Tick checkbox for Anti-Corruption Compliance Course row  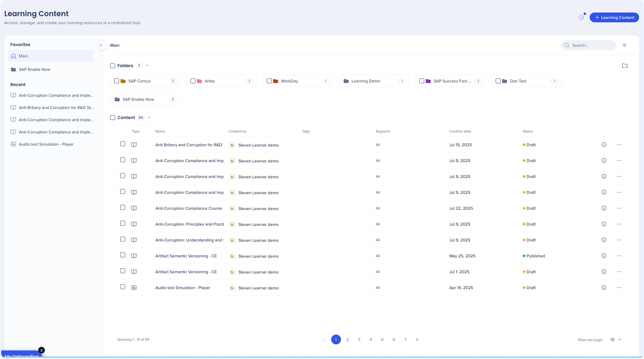(123, 208)
